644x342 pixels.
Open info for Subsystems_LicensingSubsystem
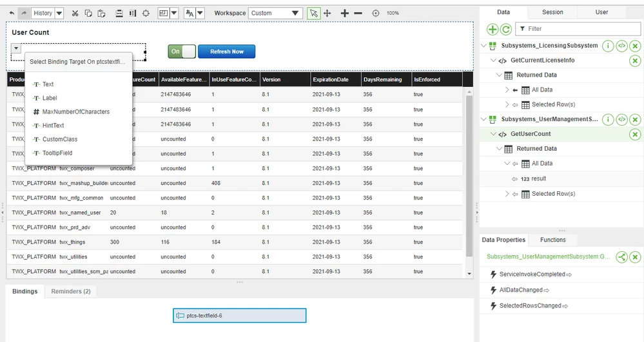[x=608, y=46]
